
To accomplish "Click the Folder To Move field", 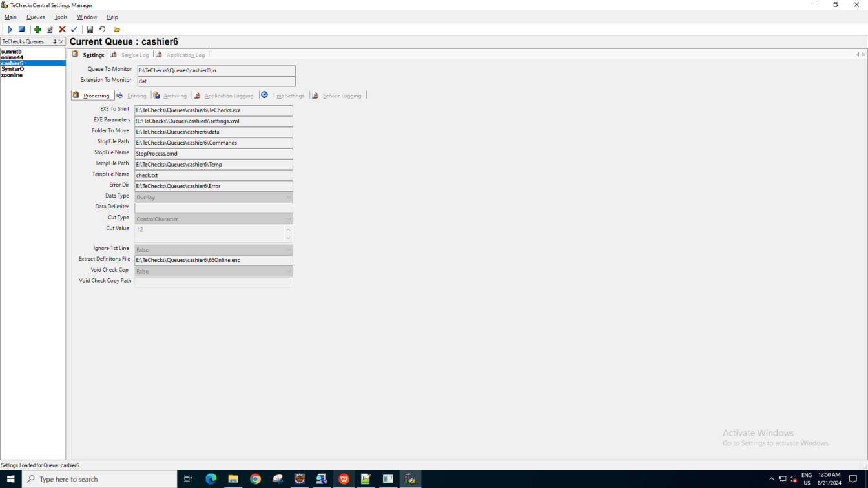I will tap(214, 132).
